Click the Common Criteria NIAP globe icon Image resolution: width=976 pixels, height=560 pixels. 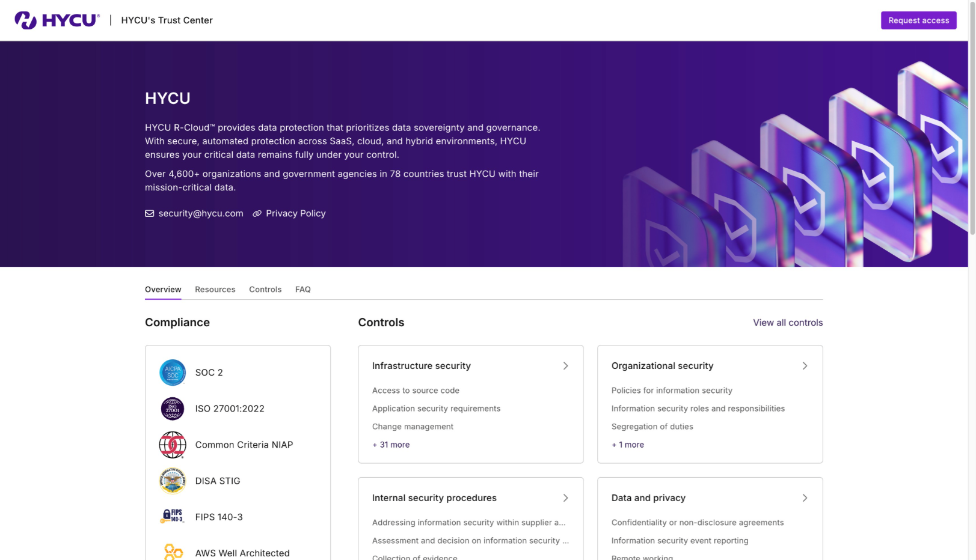click(x=173, y=445)
